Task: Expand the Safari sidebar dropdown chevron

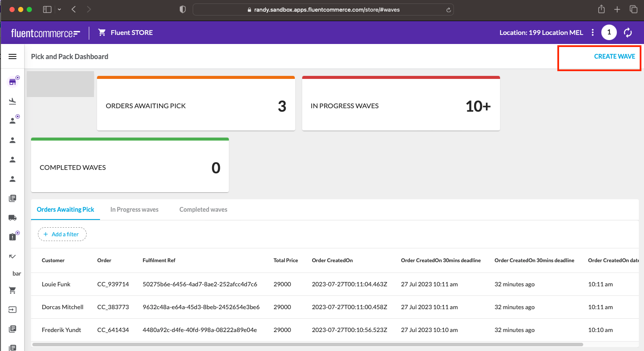Action: click(59, 9)
